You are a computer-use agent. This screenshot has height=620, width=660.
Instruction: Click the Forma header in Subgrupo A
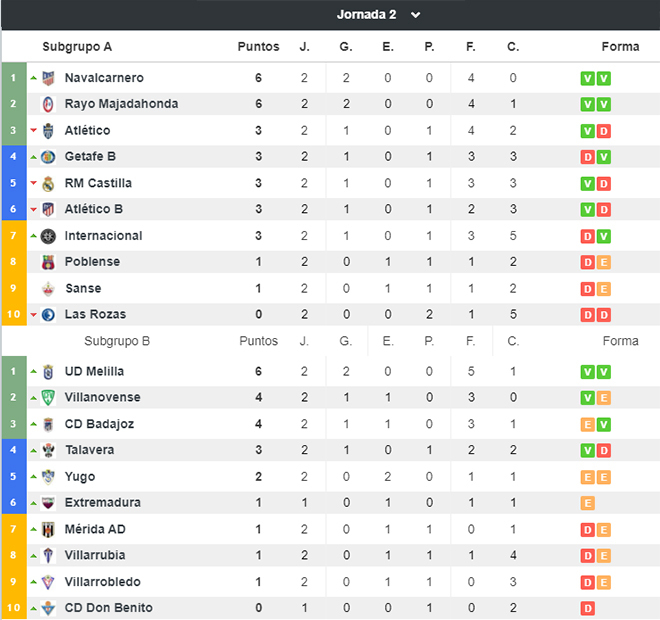click(620, 47)
